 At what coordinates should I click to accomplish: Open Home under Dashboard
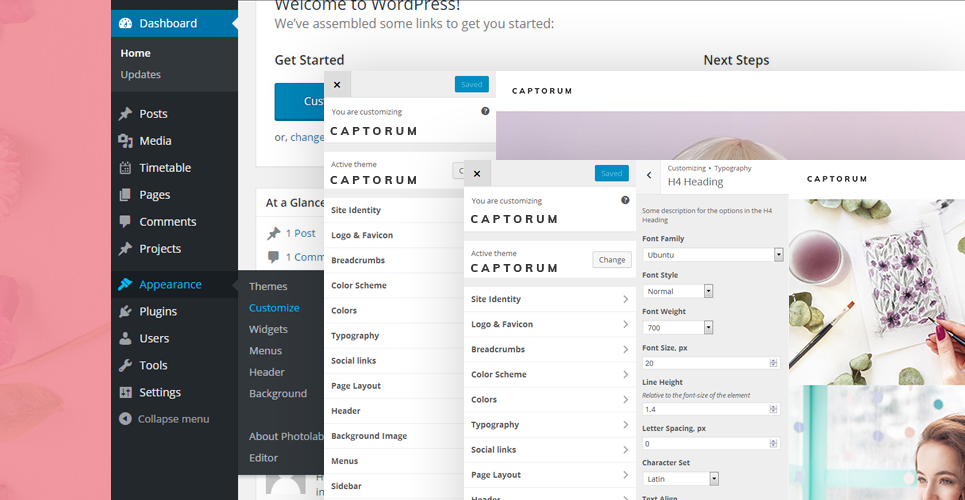click(x=135, y=54)
